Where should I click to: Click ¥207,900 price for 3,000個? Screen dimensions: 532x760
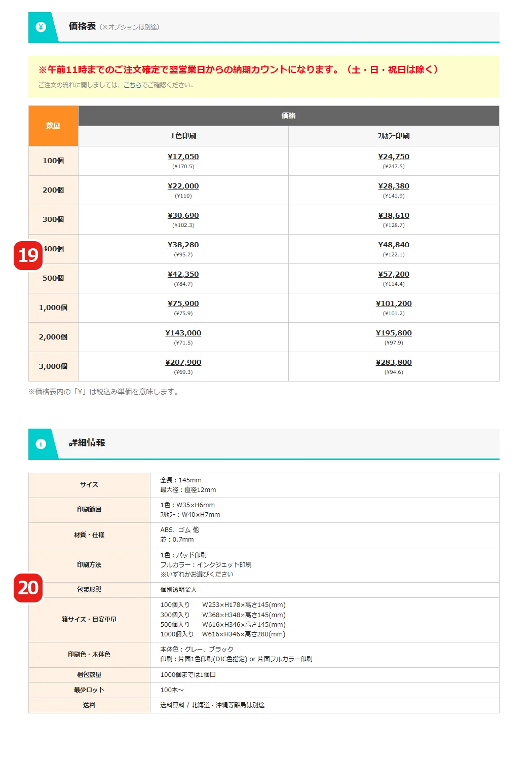(x=183, y=362)
